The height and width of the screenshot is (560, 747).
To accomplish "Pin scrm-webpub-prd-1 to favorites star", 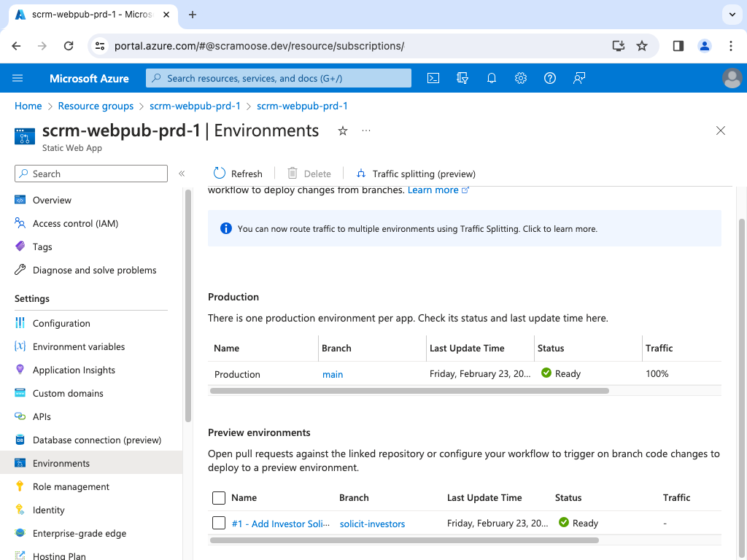I will point(343,131).
